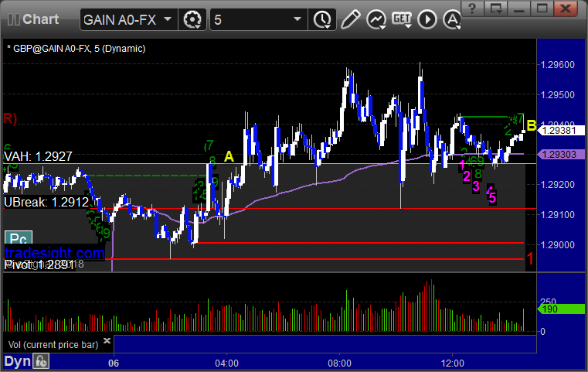Click the 1.29100 price axis label
588x372 pixels.
point(557,215)
